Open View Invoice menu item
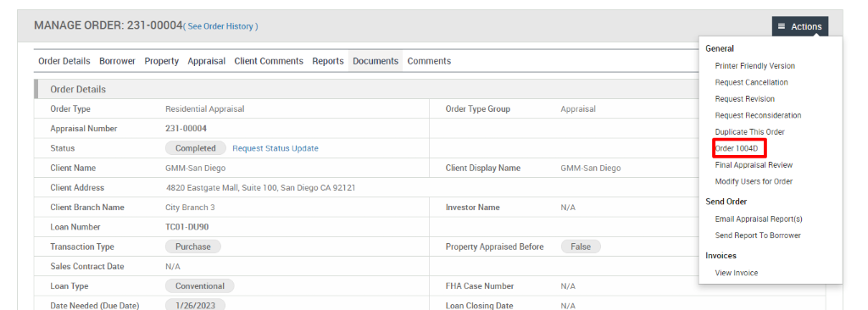The height and width of the screenshot is (310, 868). (737, 273)
